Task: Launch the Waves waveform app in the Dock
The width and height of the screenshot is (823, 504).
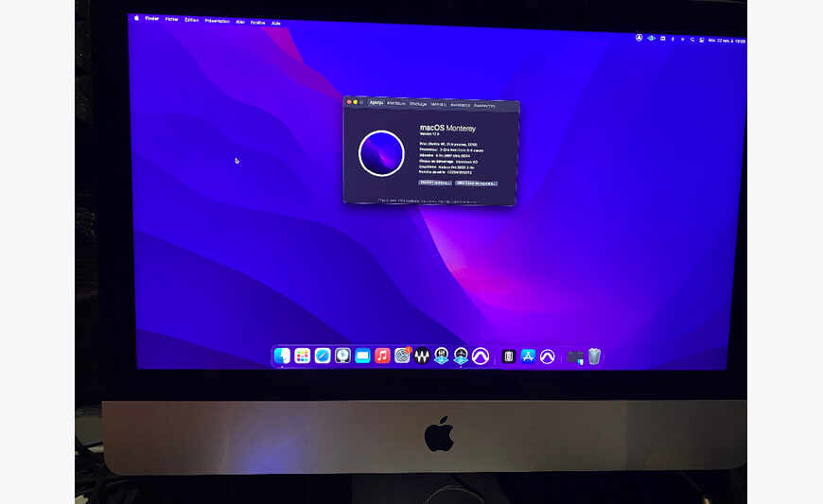Action: (x=422, y=356)
